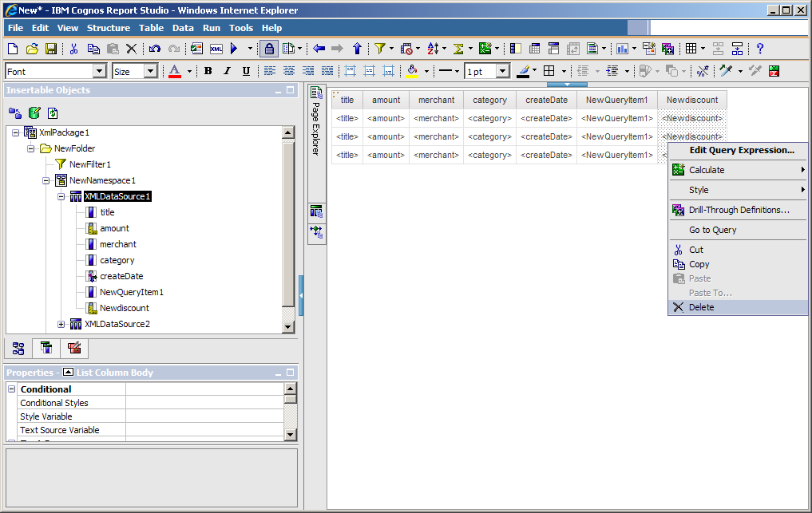
Task: Run the report with the play icon
Action: [234, 49]
